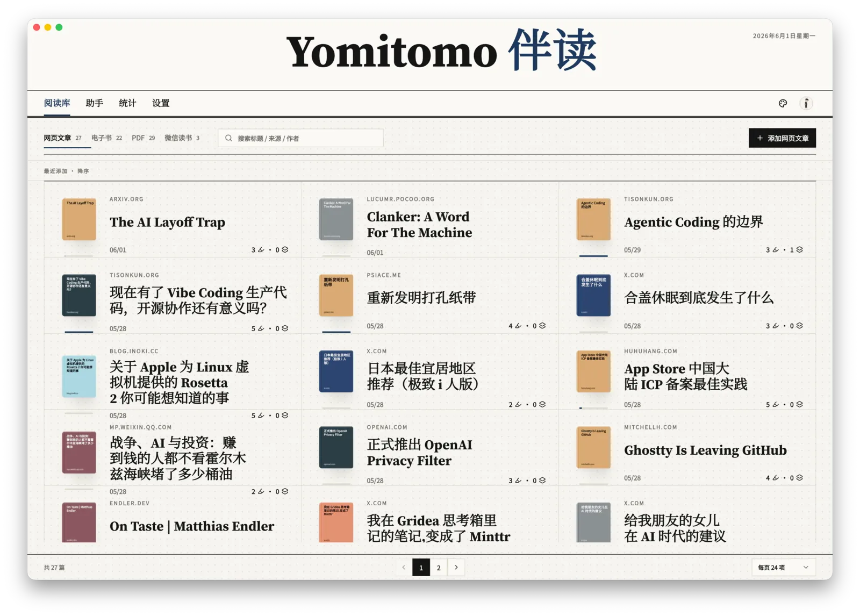Go to the previous page arrow
This screenshot has width=860, height=616.
[x=404, y=567]
